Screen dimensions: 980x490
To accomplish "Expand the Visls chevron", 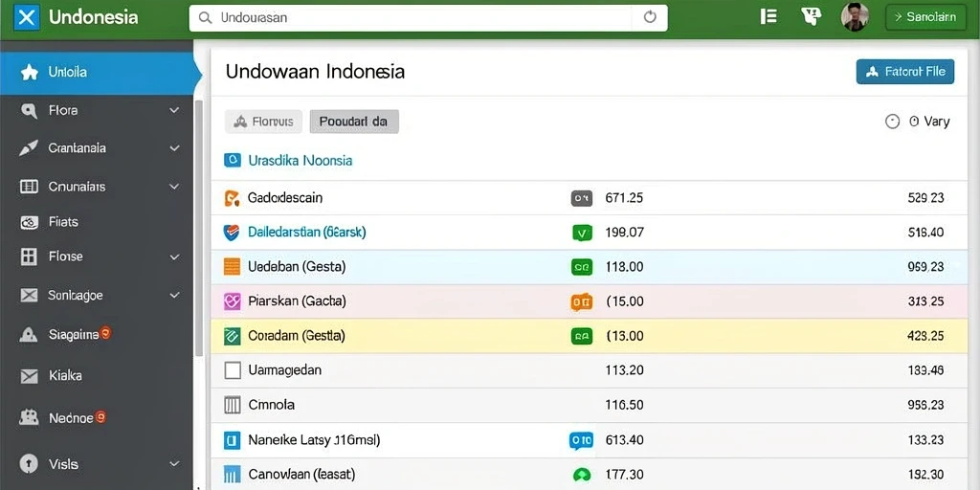I will pos(174,464).
